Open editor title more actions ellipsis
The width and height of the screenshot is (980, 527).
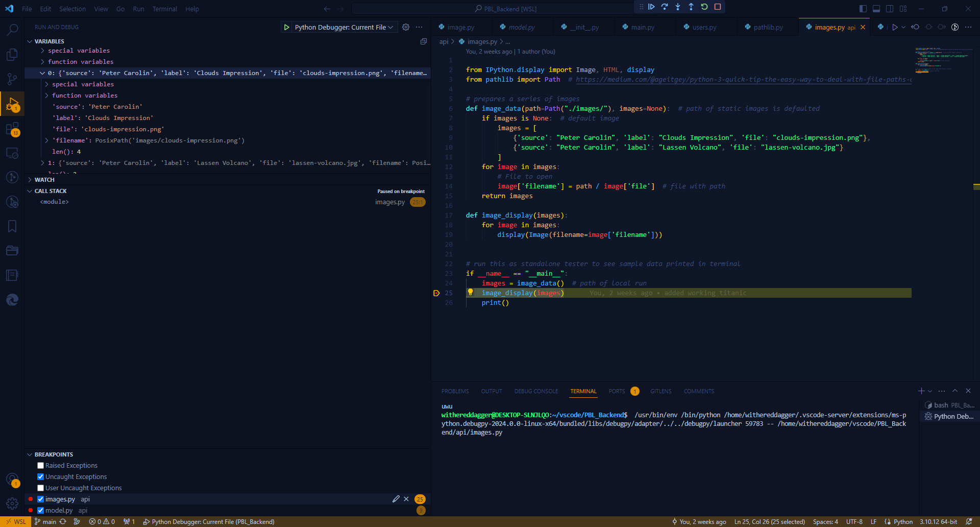(968, 27)
